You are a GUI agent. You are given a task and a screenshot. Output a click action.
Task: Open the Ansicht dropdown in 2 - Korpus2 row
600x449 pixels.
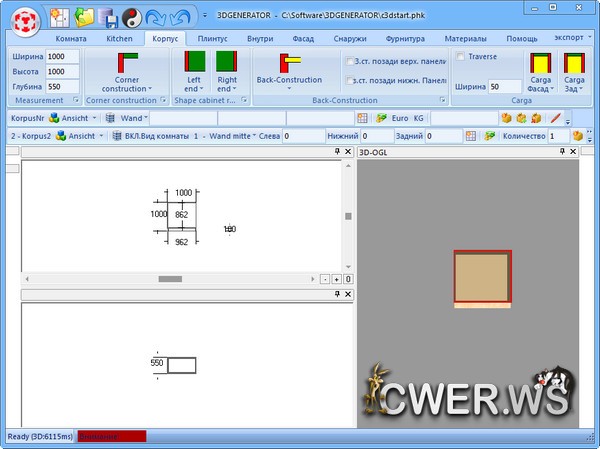(101, 136)
